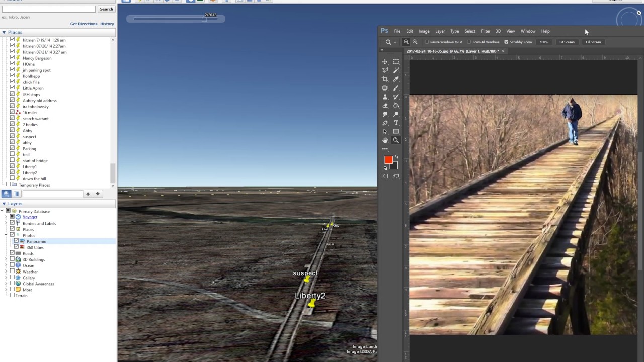Enable the 3D Buildings layer checkbox
644x362 pixels.
pyautogui.click(x=12, y=259)
